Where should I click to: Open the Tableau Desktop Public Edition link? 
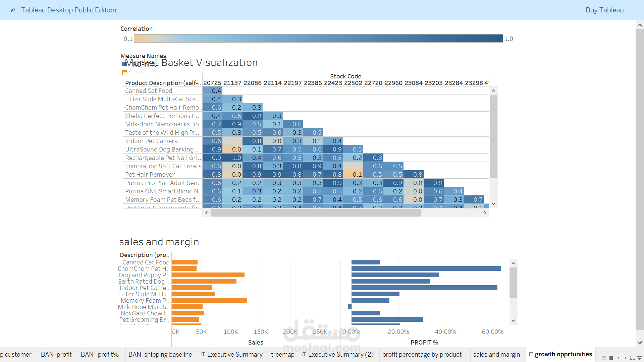[69, 10]
